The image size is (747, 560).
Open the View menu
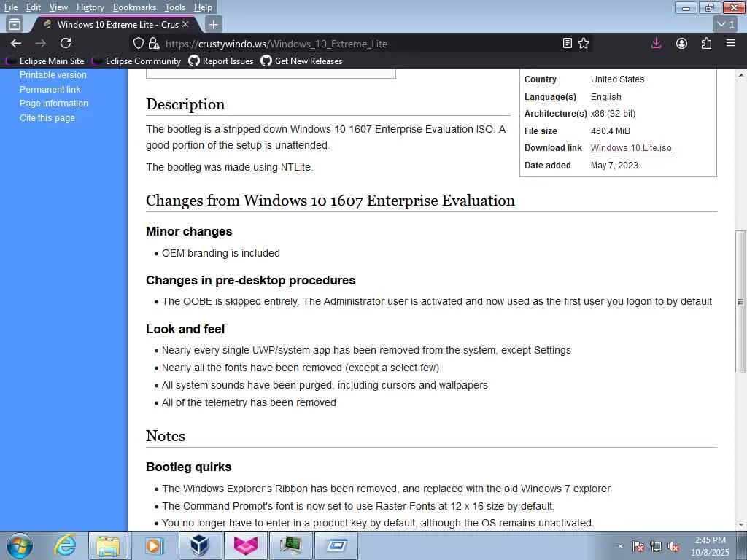[58, 7]
